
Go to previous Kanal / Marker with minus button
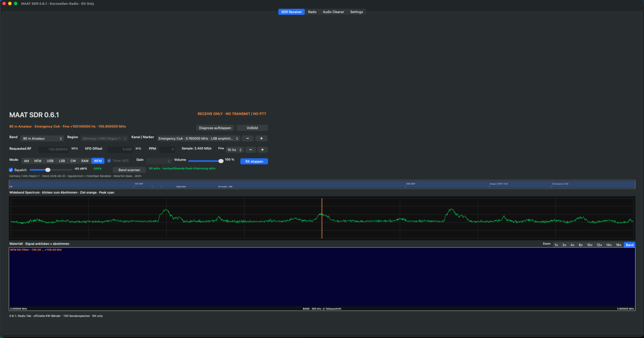(248, 139)
